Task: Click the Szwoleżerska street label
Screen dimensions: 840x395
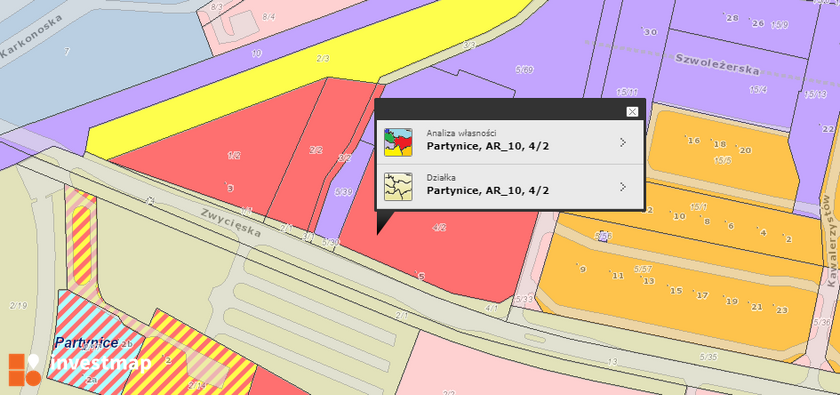Action: pos(717,64)
